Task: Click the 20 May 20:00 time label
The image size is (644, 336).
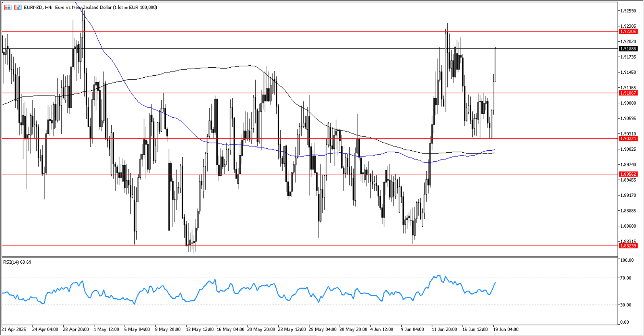Action: click(261, 329)
